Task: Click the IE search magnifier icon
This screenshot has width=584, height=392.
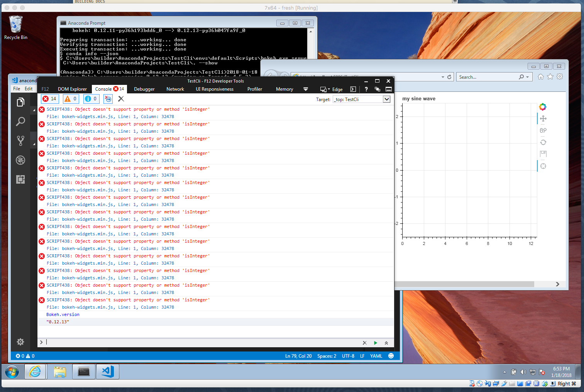Action: coord(521,77)
